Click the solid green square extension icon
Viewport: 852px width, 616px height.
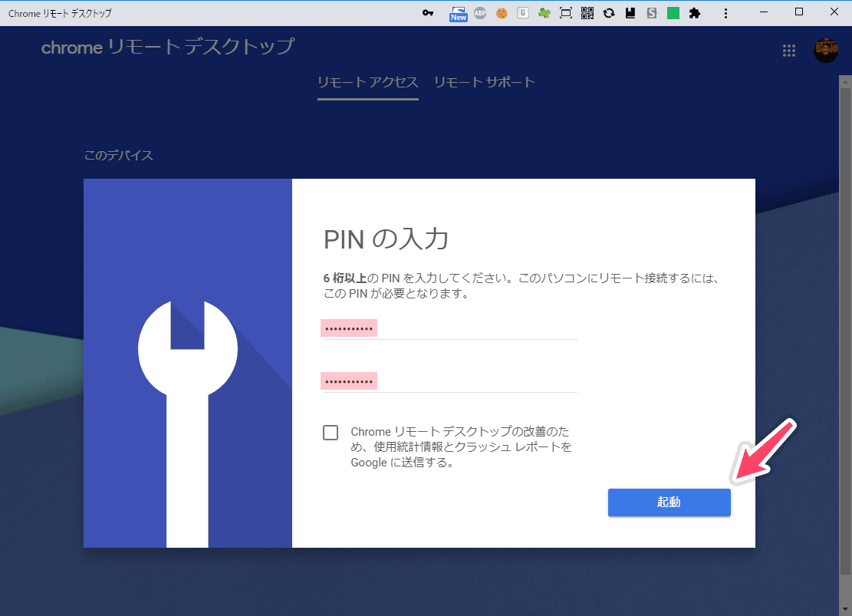pyautogui.click(x=673, y=13)
